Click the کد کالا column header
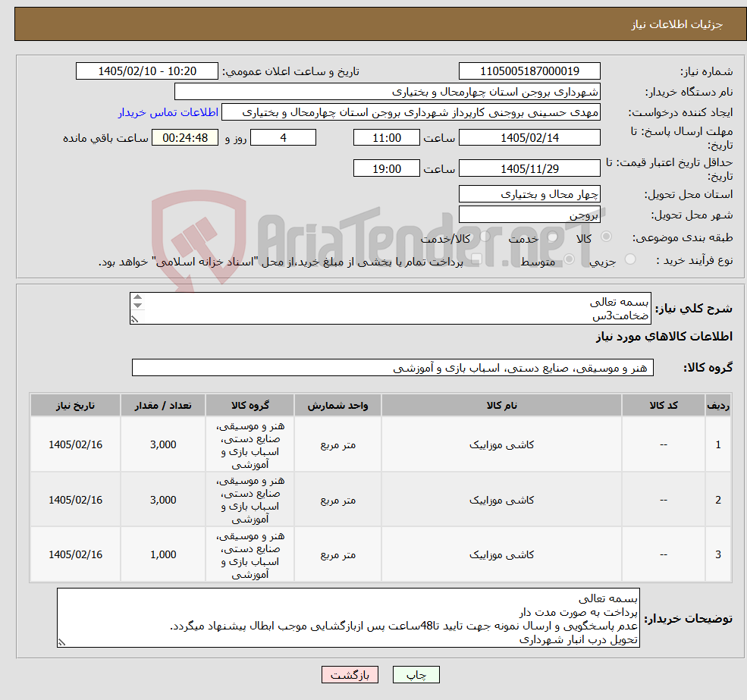This screenshot has width=747, height=700. (663, 405)
